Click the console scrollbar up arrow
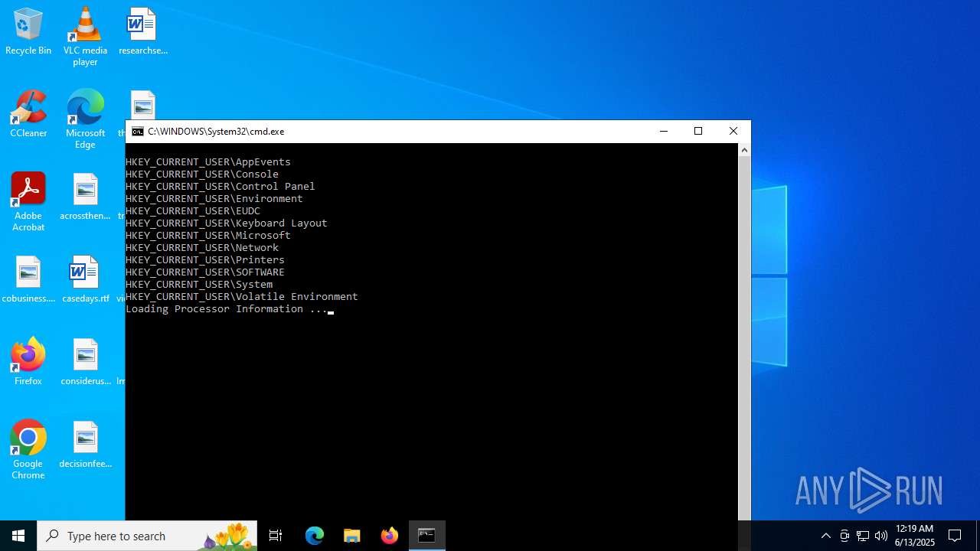 (x=744, y=150)
